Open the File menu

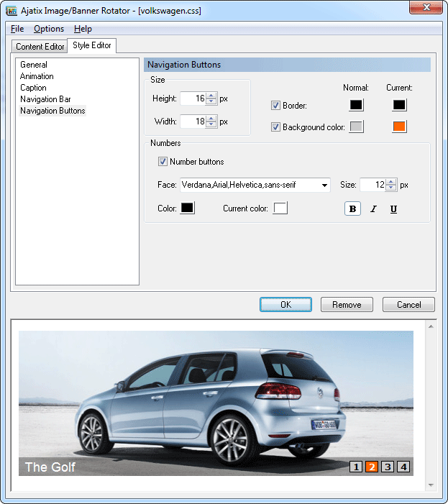click(17, 29)
